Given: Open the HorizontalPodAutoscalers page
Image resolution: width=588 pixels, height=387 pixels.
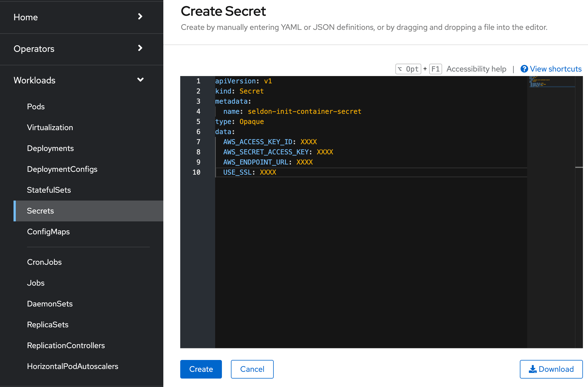Looking at the screenshot, I should click(x=73, y=366).
